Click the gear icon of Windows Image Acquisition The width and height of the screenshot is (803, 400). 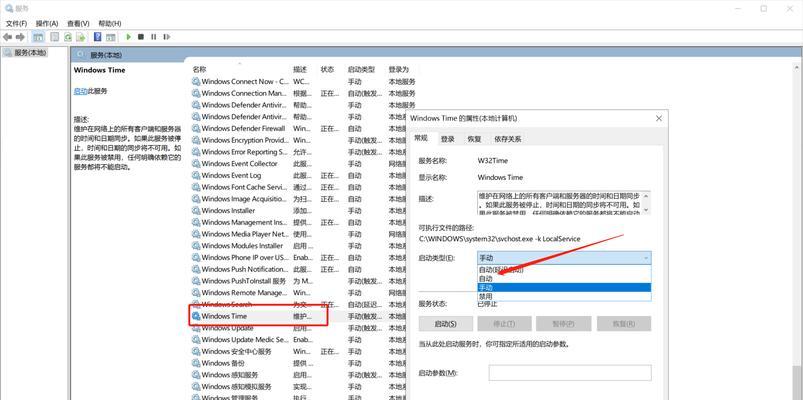[196, 199]
